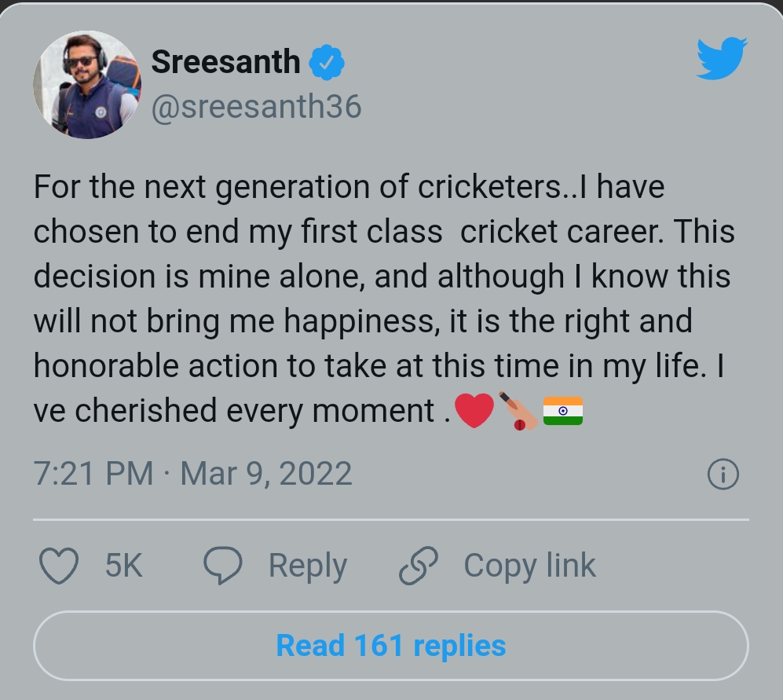Click the reply speech bubble icon
Image resolution: width=783 pixels, height=700 pixels.
223,566
